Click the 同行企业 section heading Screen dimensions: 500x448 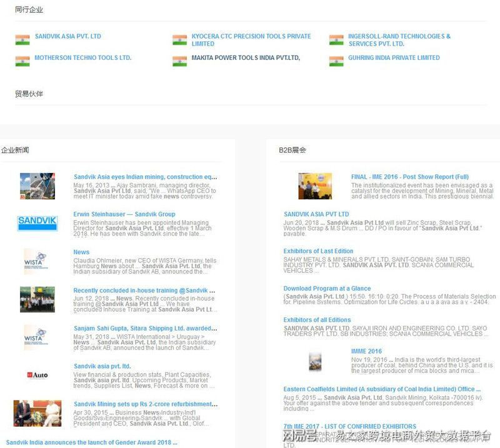[29, 9]
